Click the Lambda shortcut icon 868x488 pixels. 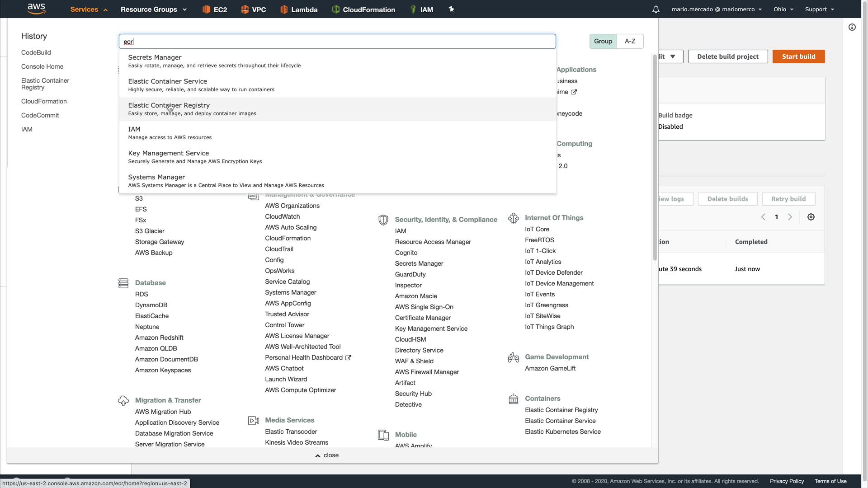284,9
